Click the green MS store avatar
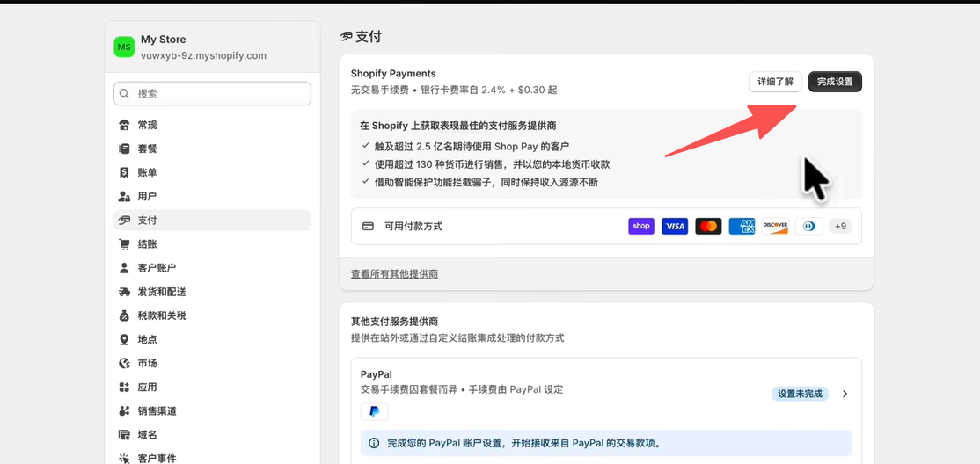The width and height of the screenshot is (980, 464). click(x=124, y=47)
